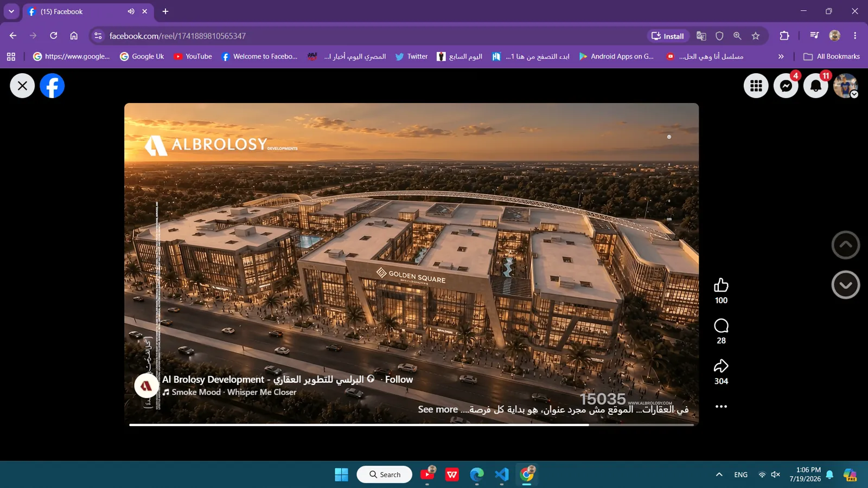This screenshot has height=488, width=868.
Task: Open the Facebook menu grid icon
Action: pyautogui.click(x=756, y=86)
